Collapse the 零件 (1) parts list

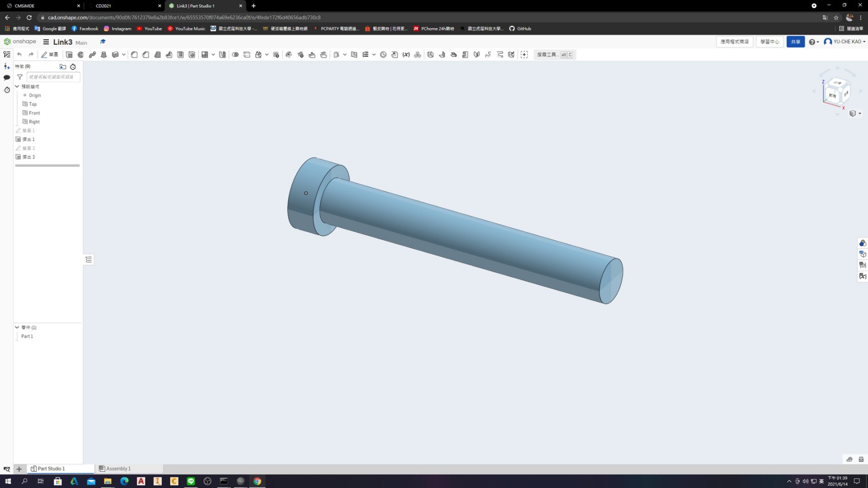[17, 327]
